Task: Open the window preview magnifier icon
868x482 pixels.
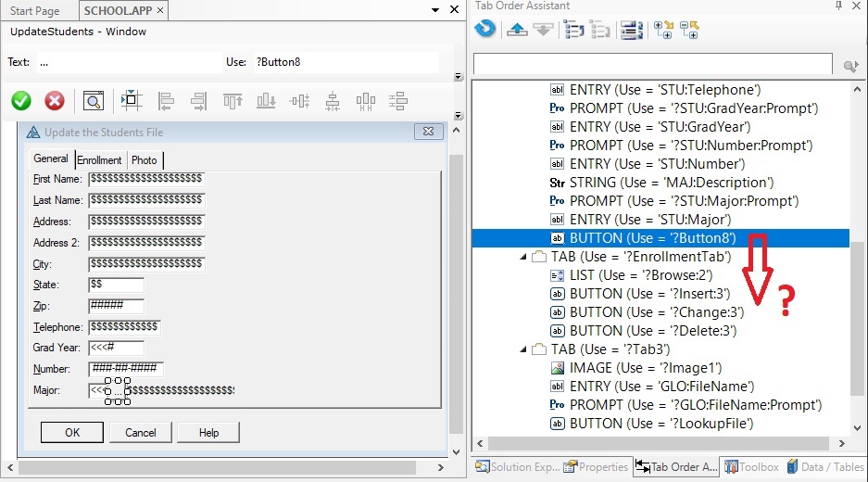Action: click(x=93, y=101)
